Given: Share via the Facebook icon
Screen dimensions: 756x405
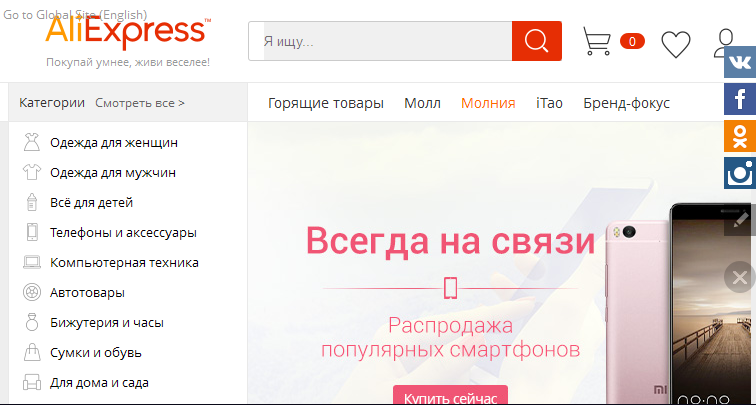Looking at the screenshot, I should tap(740, 99).
